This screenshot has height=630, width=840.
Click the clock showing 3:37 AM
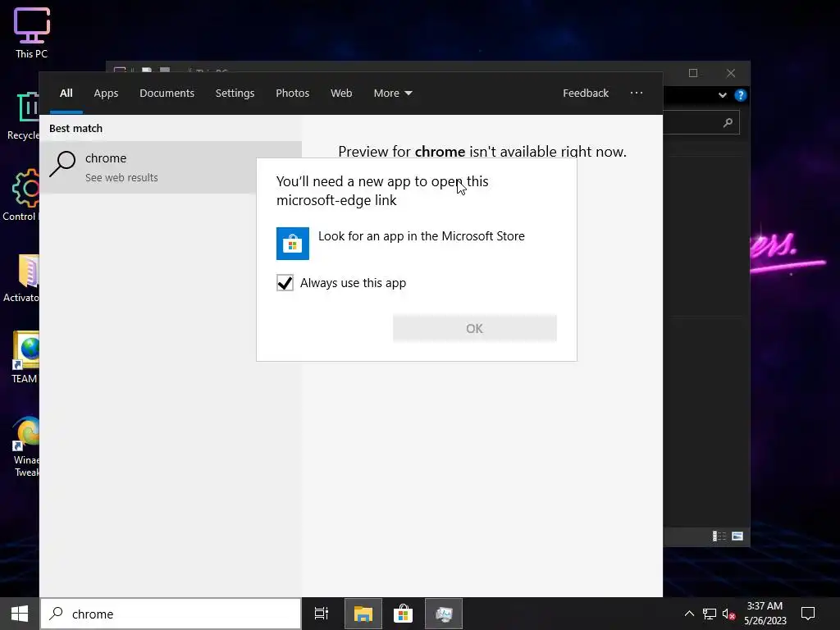[765, 614]
